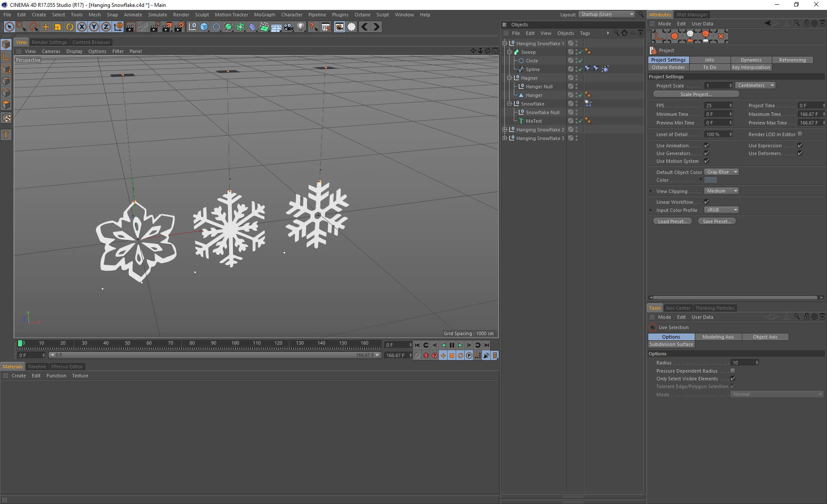The width and height of the screenshot is (827, 504).
Task: Open the deformer bend icon
Action: tap(252, 27)
